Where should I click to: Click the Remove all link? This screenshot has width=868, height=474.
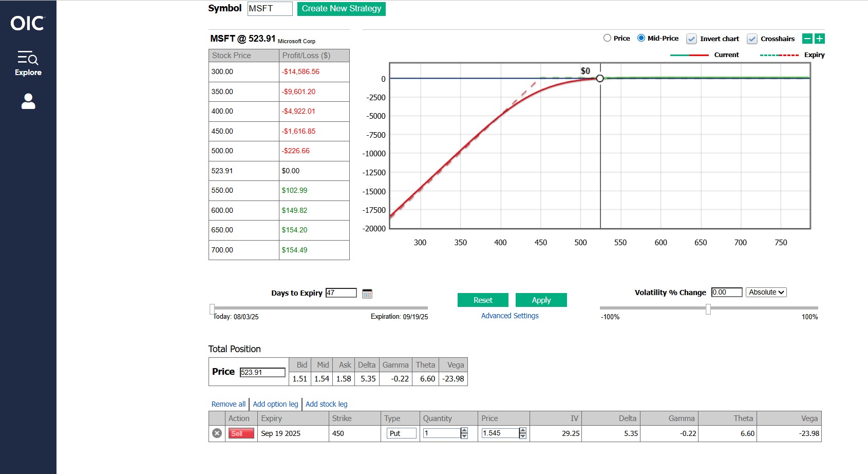pyautogui.click(x=229, y=404)
